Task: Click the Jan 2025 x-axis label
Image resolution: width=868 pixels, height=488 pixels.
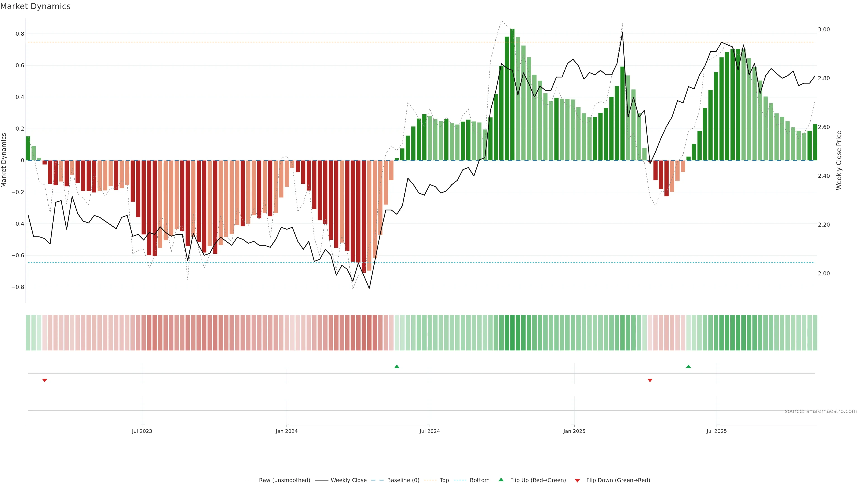Action: [574, 431]
